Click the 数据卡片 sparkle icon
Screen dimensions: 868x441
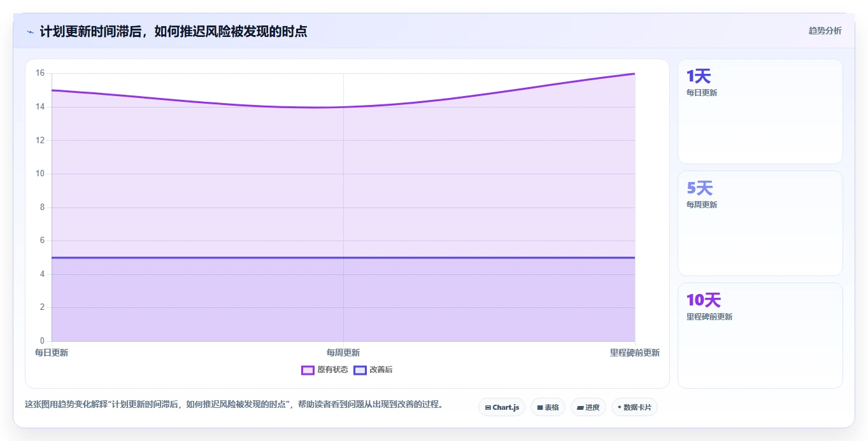coord(619,407)
